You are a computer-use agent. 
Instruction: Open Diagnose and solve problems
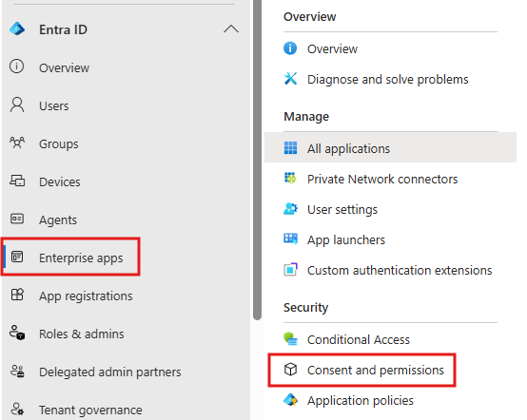point(387,79)
